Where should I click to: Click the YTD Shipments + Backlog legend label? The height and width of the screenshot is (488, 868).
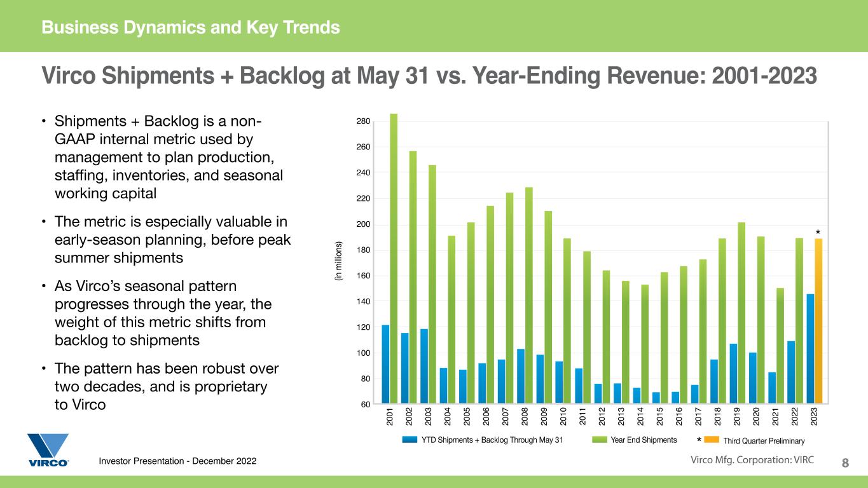492,440
